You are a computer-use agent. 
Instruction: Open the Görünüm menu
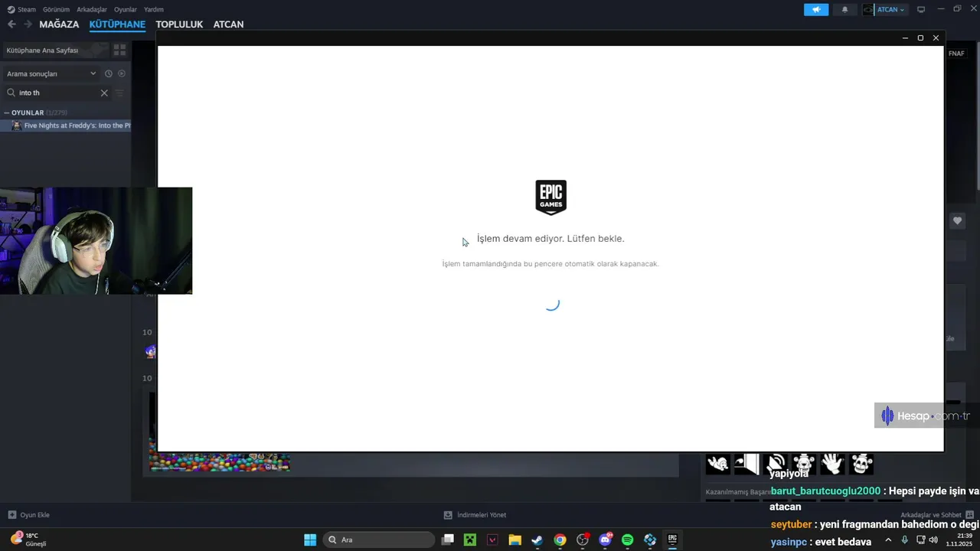(56, 9)
